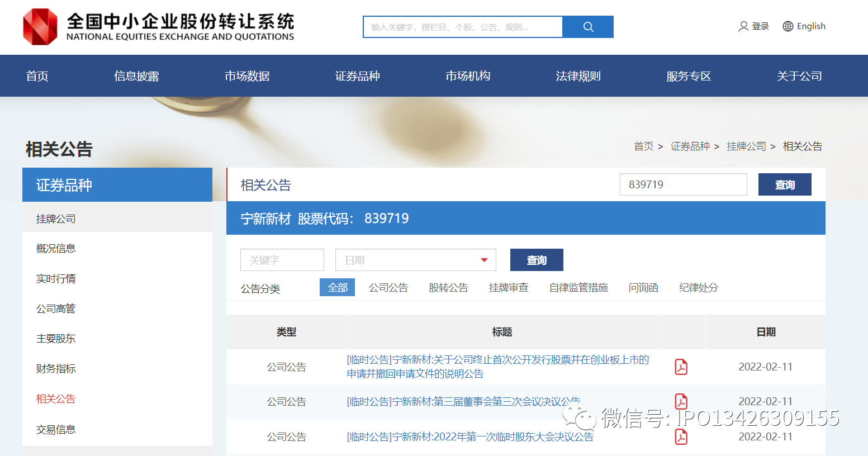Open 市场数据 navigation menu
868x456 pixels.
click(247, 76)
